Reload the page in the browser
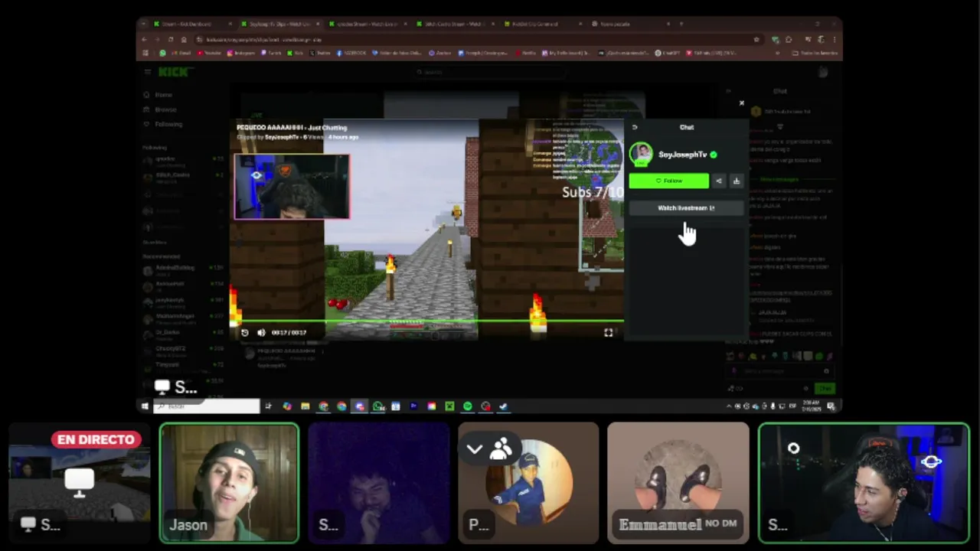 (x=170, y=39)
